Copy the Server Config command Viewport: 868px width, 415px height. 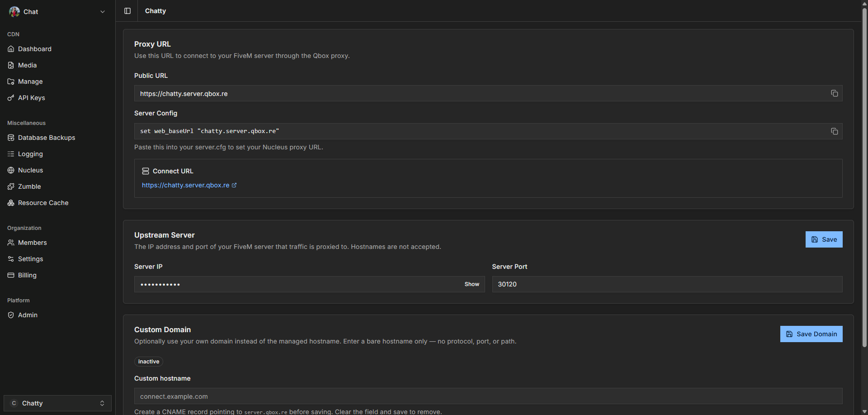(x=834, y=131)
